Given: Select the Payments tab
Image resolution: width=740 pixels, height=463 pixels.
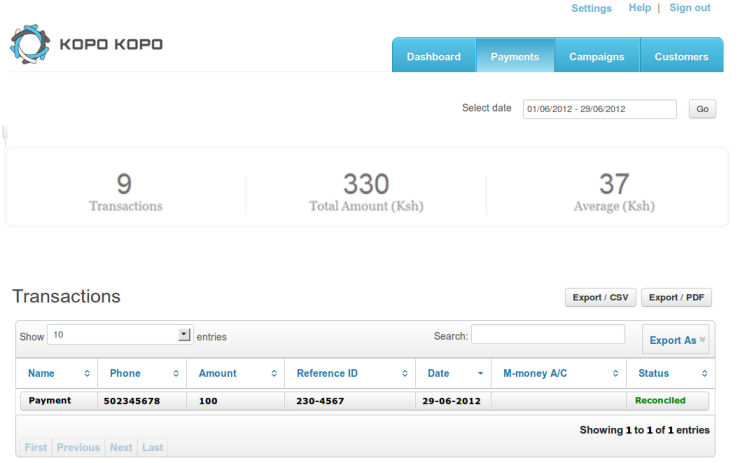Looking at the screenshot, I should 515,56.
